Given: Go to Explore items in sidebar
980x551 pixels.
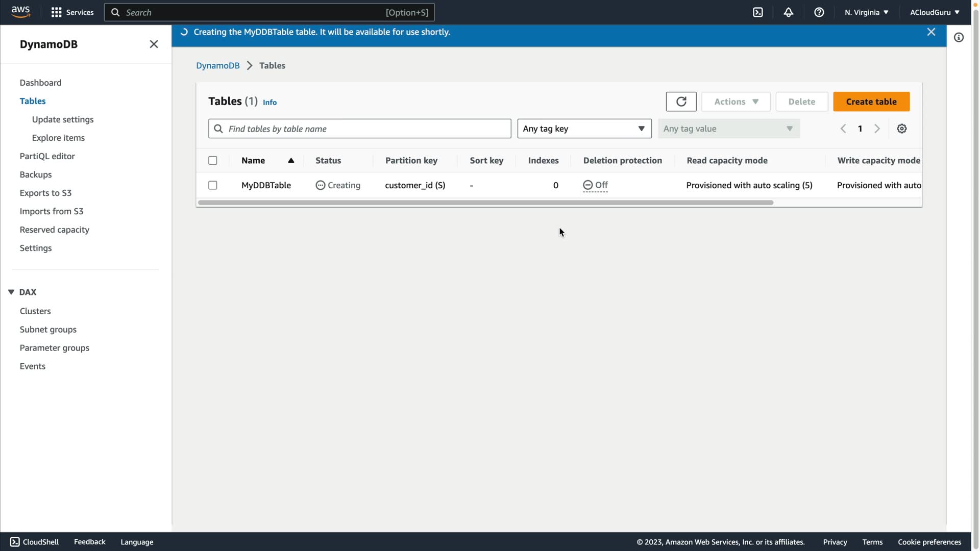Looking at the screenshot, I should click(x=58, y=138).
